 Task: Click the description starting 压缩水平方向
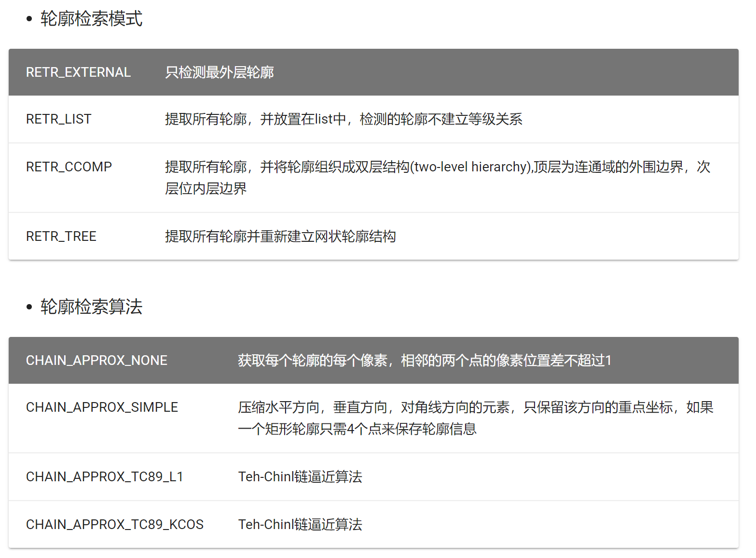click(x=476, y=418)
